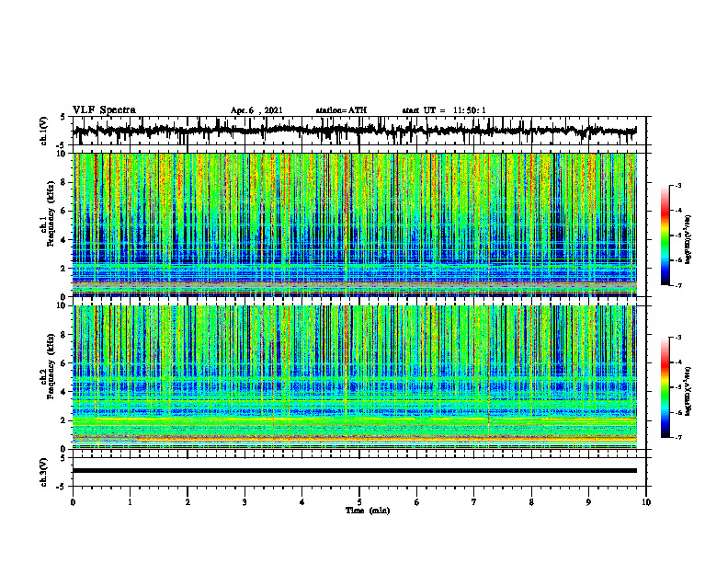Click the ch.2 spectrogram color scale bar
The height and width of the screenshot is (563, 728).
coord(665,387)
